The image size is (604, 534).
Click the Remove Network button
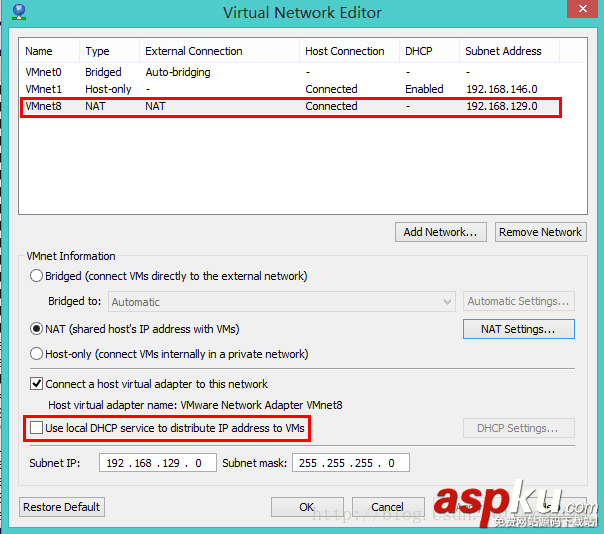pyautogui.click(x=540, y=232)
